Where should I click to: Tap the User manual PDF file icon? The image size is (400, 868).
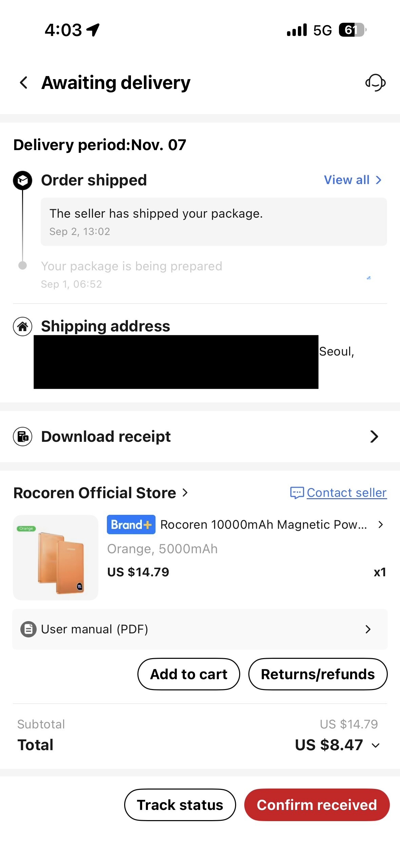tap(28, 629)
